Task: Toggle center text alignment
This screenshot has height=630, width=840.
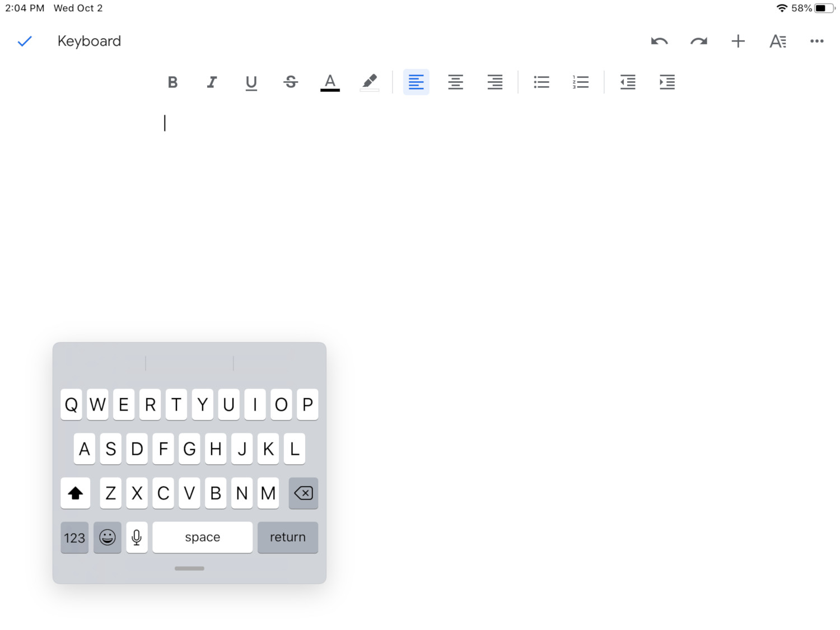Action: 455,82
